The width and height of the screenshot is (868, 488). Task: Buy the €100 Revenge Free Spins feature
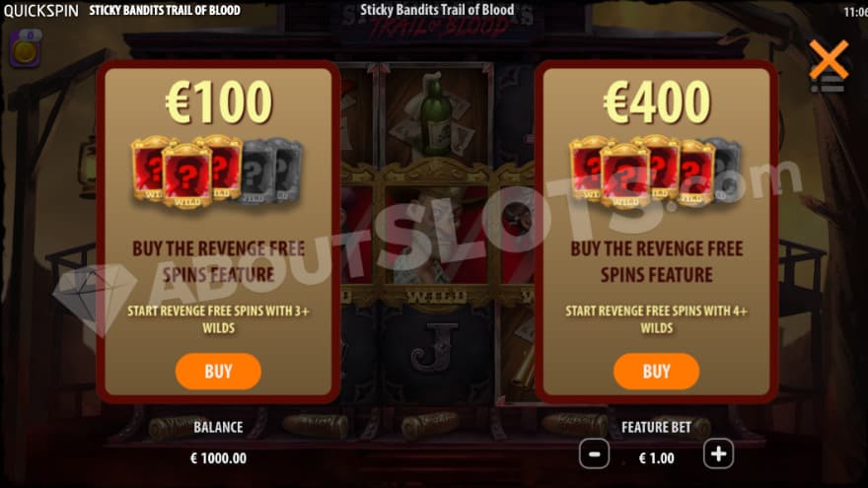point(218,372)
